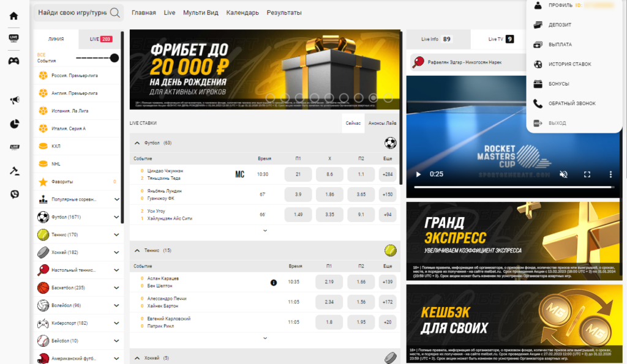Switch to the LIVE 203 tab
Viewport: 627px width, 364px height.
[x=101, y=39]
